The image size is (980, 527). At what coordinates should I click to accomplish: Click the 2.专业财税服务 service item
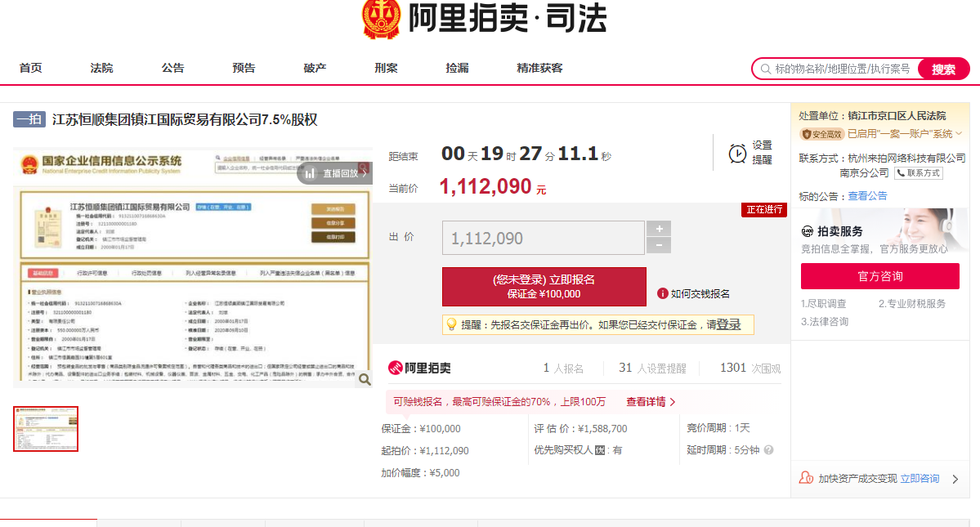(912, 303)
